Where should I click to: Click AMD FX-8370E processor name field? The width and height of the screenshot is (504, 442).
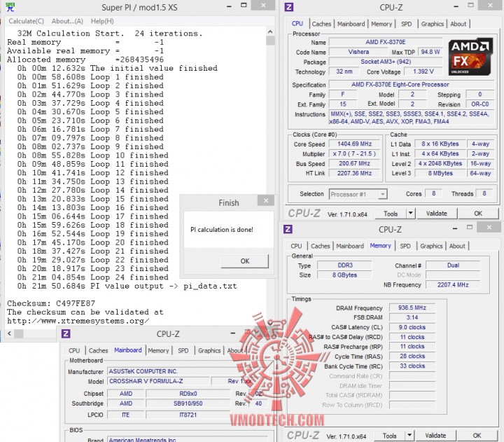click(x=386, y=42)
